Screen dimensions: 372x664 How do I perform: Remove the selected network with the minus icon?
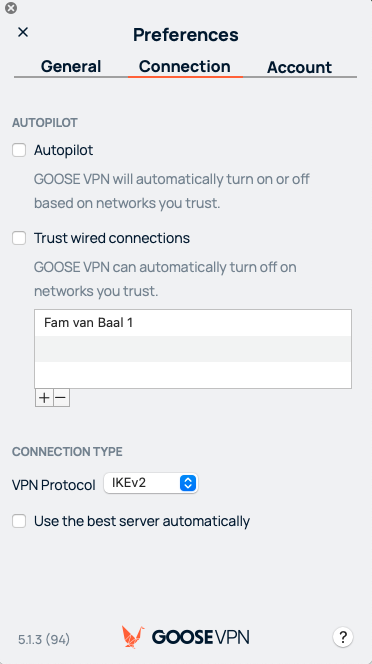click(61, 398)
